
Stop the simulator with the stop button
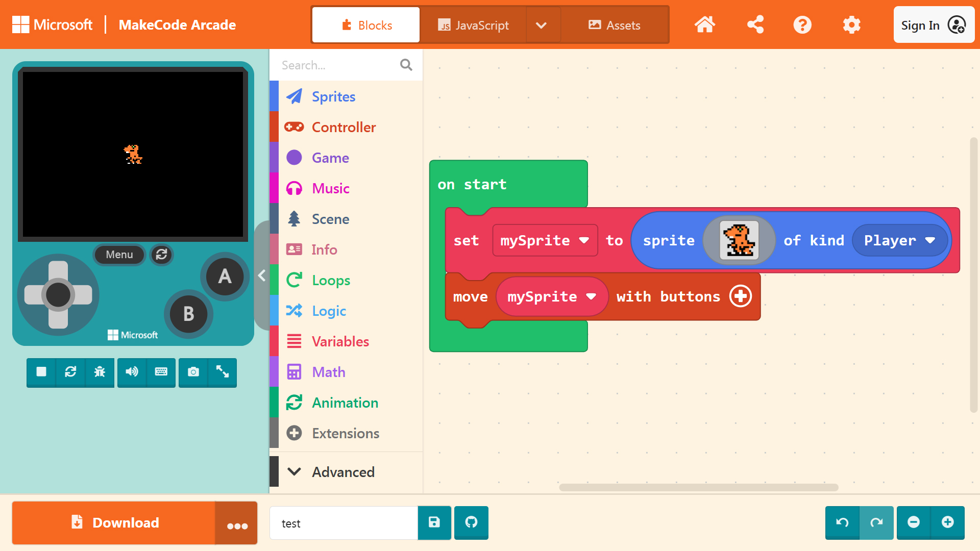(41, 372)
